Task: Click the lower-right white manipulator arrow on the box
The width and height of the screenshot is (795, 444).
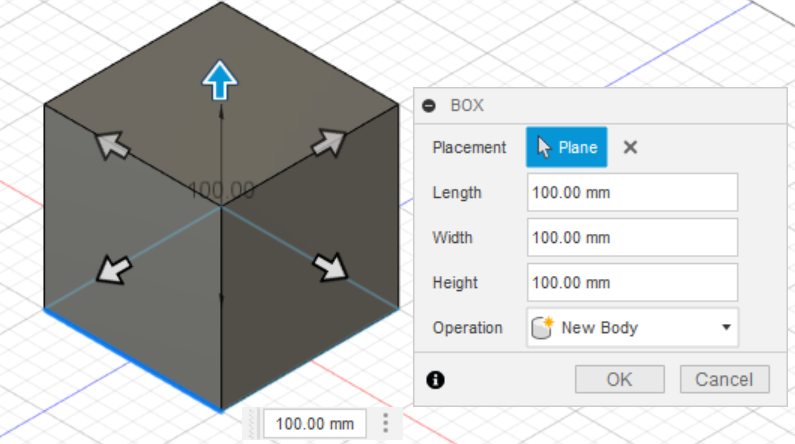Action: [331, 267]
